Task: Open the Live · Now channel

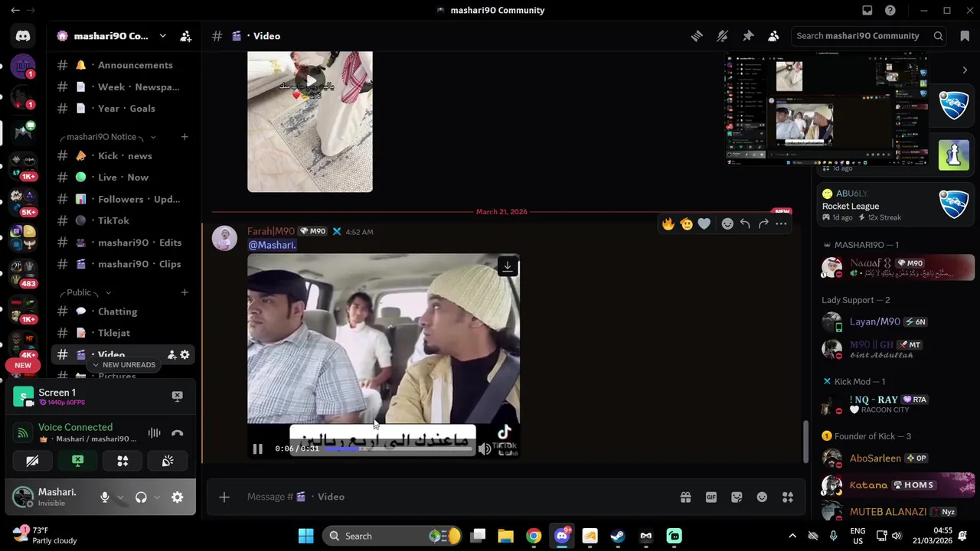Action: tap(124, 178)
